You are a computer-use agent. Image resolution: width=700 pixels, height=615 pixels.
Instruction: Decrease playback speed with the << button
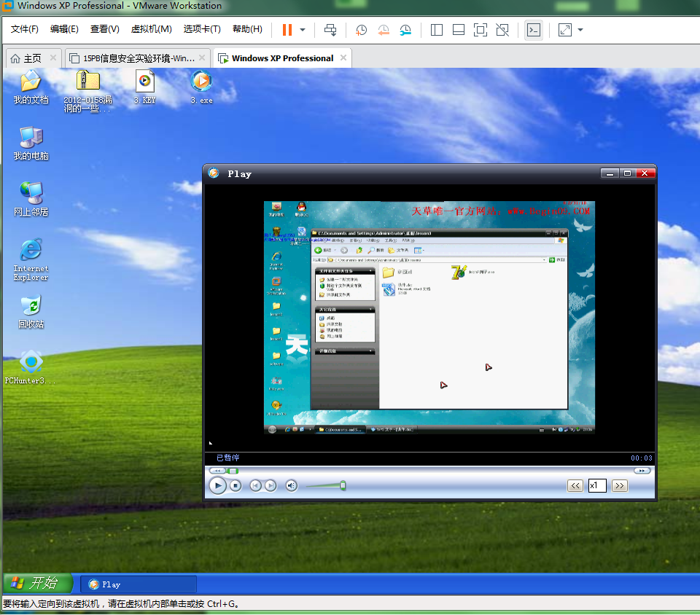pos(575,486)
